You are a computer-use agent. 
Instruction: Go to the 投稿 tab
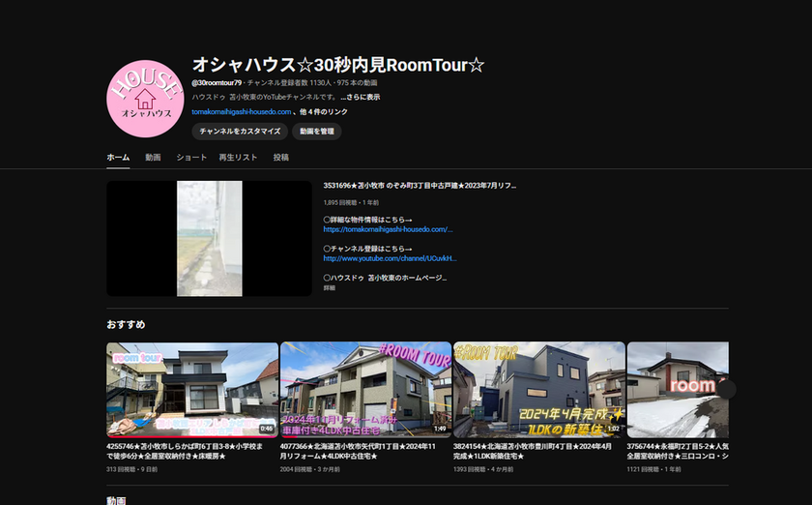(x=280, y=157)
